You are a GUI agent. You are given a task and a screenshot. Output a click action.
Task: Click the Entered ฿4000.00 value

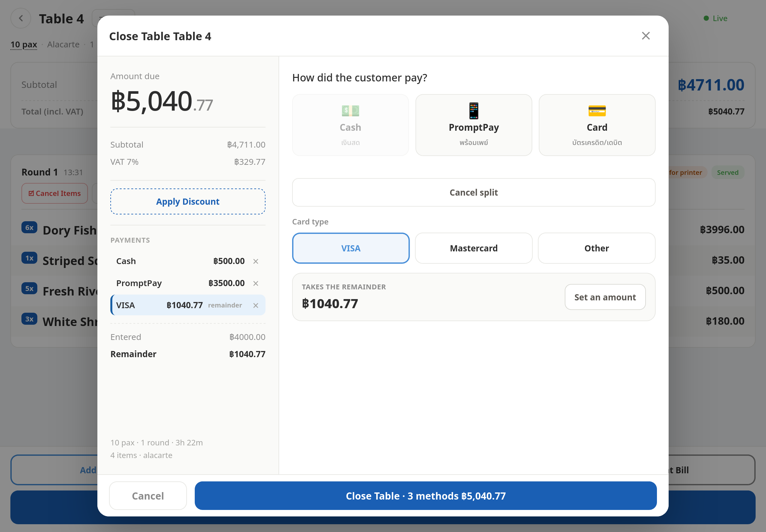click(247, 337)
